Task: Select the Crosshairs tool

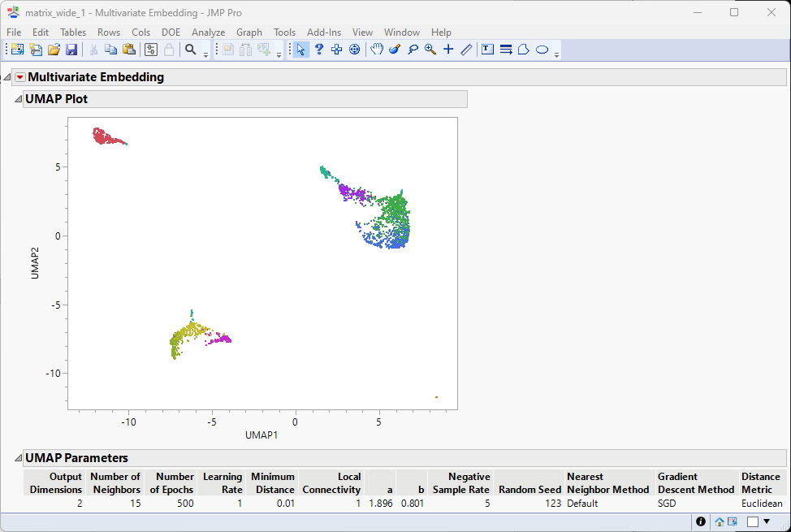Action: [448, 50]
